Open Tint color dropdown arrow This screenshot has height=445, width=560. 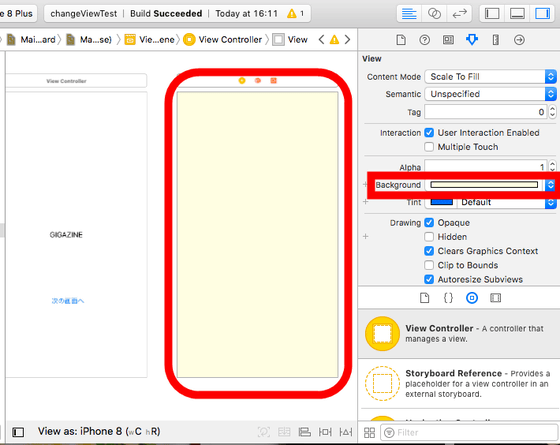pyautogui.click(x=550, y=202)
